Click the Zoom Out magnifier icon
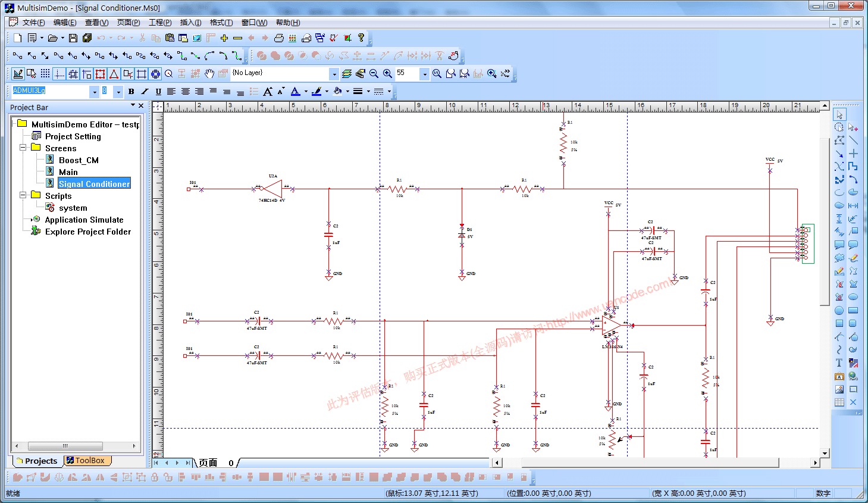This screenshot has width=868, height=503. click(x=374, y=74)
